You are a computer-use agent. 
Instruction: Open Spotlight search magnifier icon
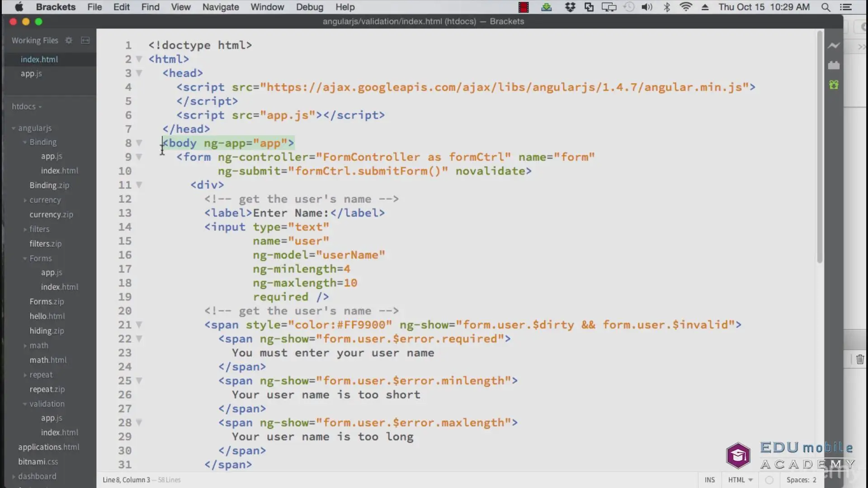click(826, 7)
